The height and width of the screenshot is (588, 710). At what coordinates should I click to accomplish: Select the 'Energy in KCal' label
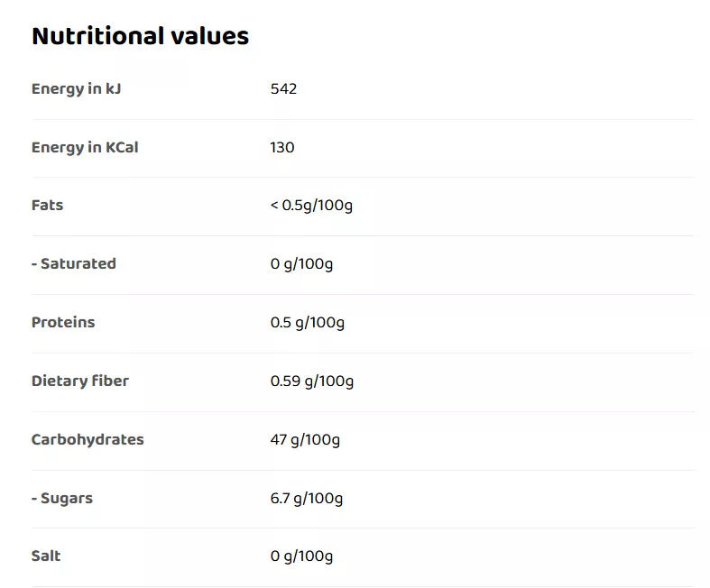[85, 147]
